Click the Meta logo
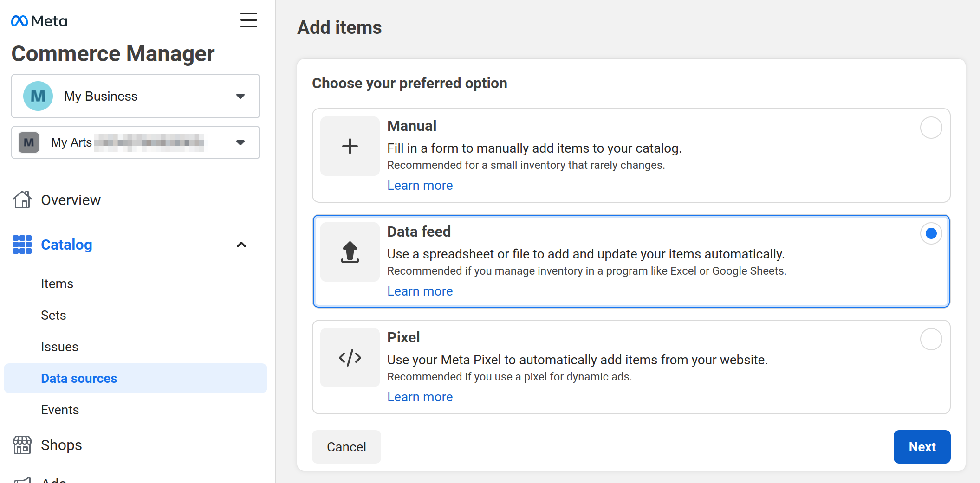Viewport: 980px width, 483px height. [39, 21]
